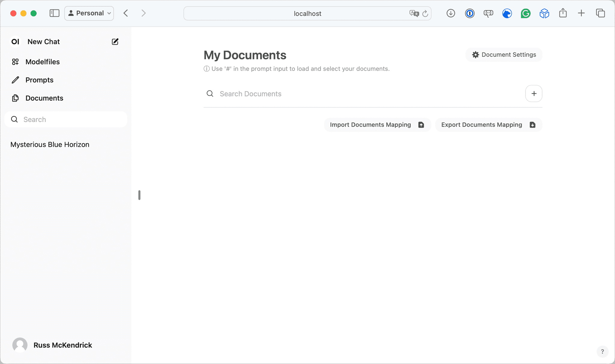Click the plus button to add document
615x364 pixels.
534,94
